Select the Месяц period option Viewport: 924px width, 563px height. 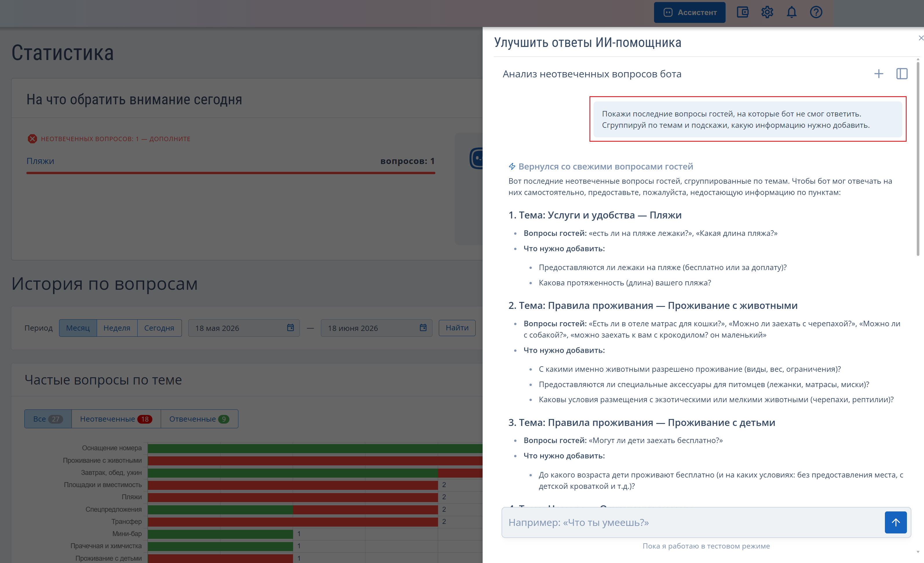78,328
